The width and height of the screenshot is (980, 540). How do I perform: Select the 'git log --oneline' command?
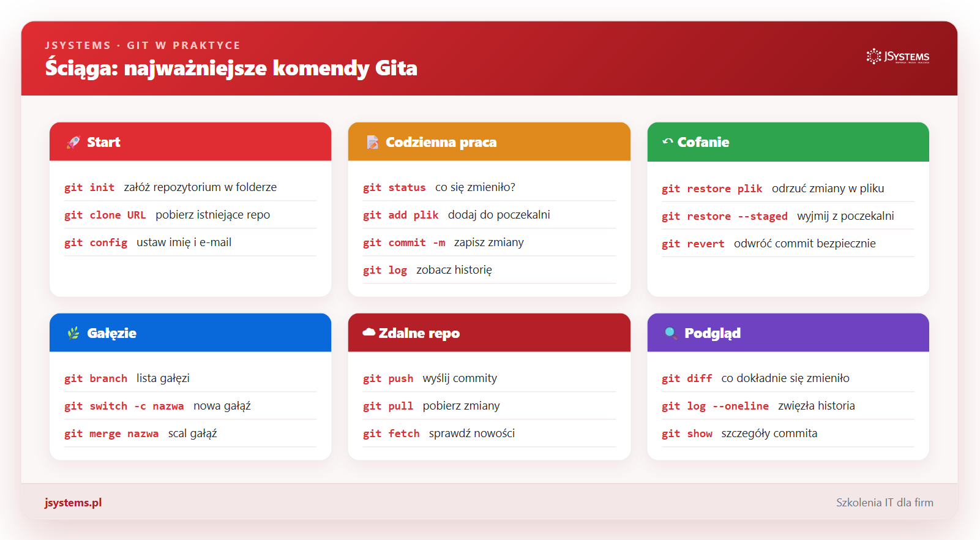point(715,406)
